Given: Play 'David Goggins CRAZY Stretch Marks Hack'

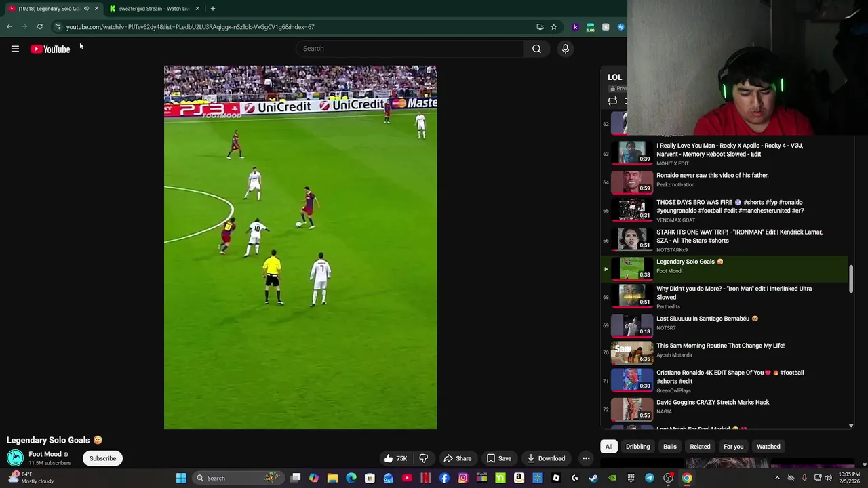Looking at the screenshot, I should [x=724, y=408].
